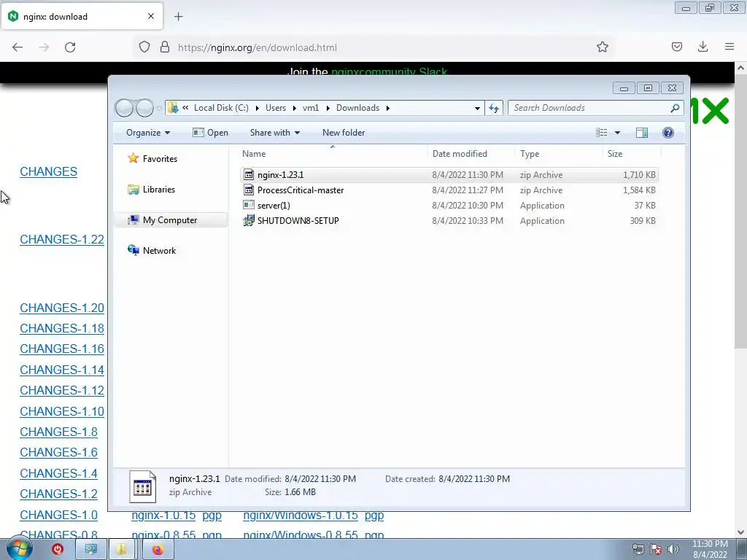Expand the chevron after Users breadcrumb
The height and width of the screenshot is (560, 747).
294,108
